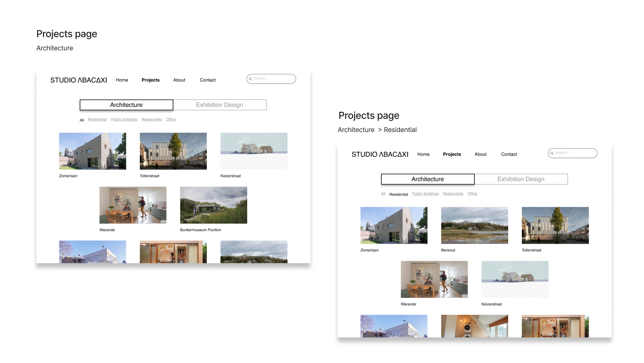The height and width of the screenshot is (363, 644).
Task: Open Contact in left mockup navigation
Action: 208,80
